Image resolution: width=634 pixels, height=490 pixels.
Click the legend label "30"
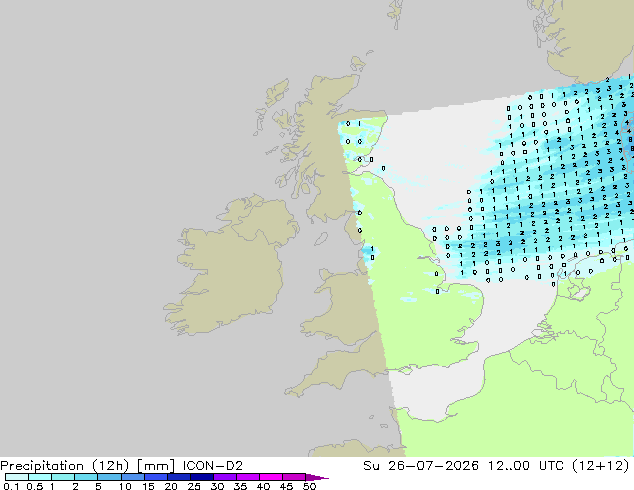click(217, 486)
